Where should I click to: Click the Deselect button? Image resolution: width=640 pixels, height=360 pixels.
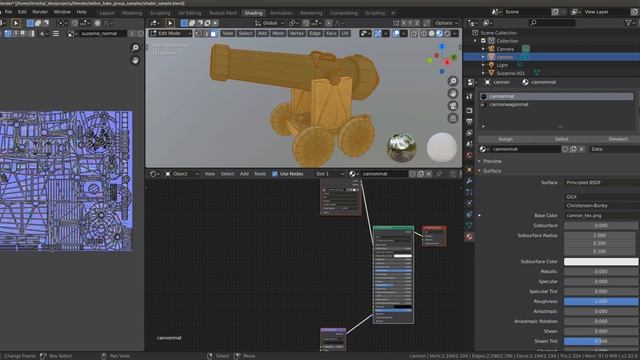pyautogui.click(x=617, y=139)
